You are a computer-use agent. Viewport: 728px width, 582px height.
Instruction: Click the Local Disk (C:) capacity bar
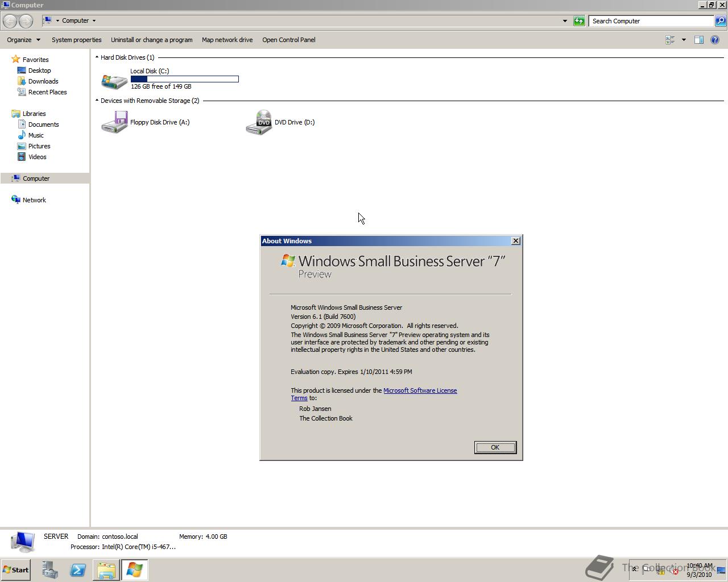(x=184, y=79)
